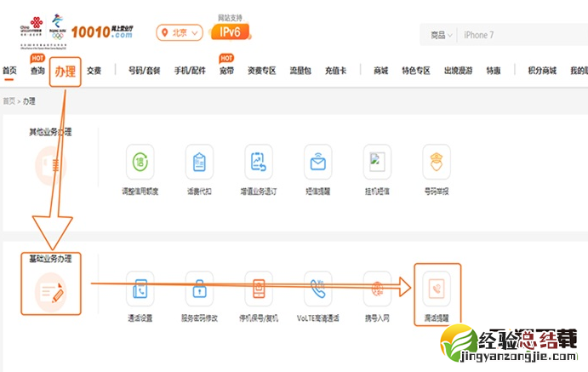Click the Beijing 2022 Olympic logo

pos(57,27)
